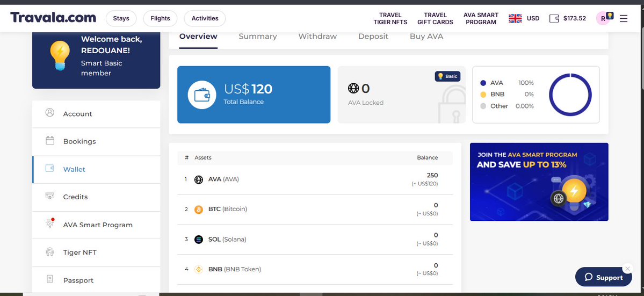Viewport: 644px width, 296px height.
Task: Click the Bitcoin coin icon
Action: [199, 210]
